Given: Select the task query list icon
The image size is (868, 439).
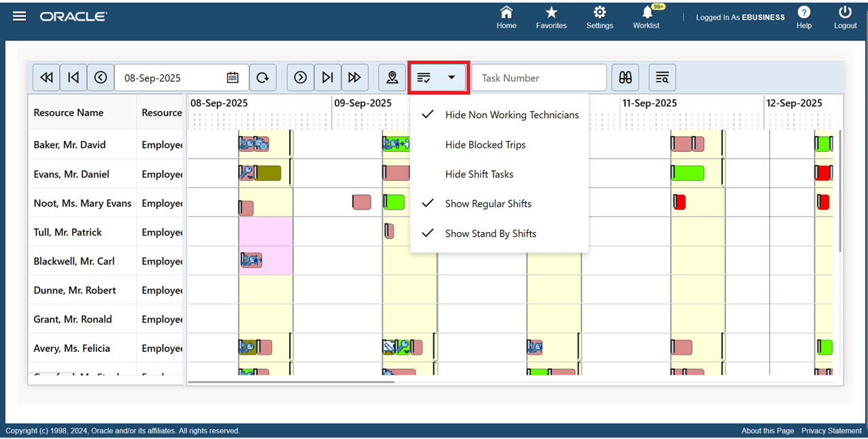Looking at the screenshot, I should 662,77.
